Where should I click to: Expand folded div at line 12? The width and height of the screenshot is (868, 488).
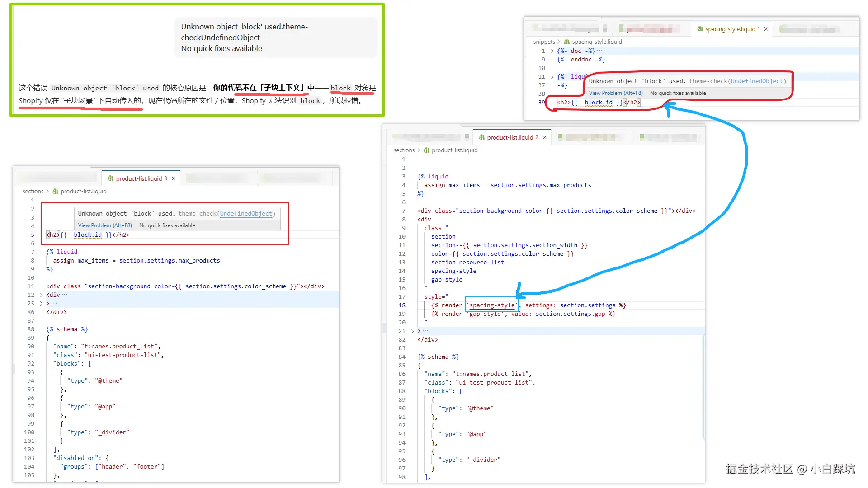41,295
